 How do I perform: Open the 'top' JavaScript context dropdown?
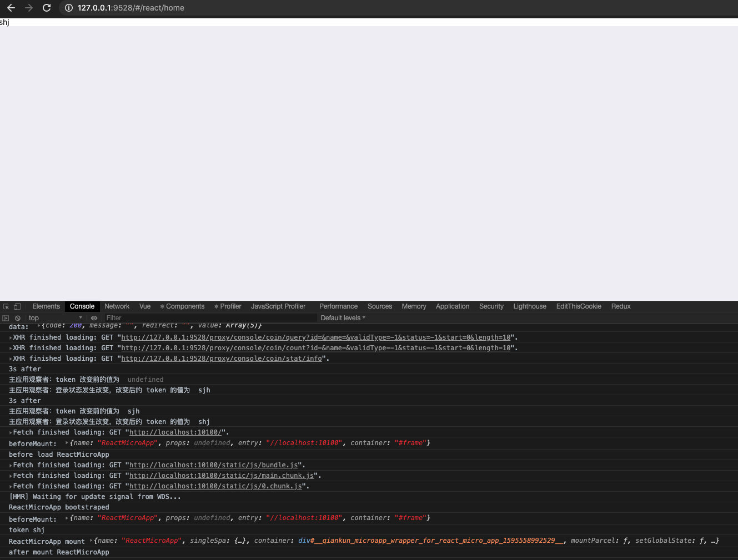click(x=55, y=318)
